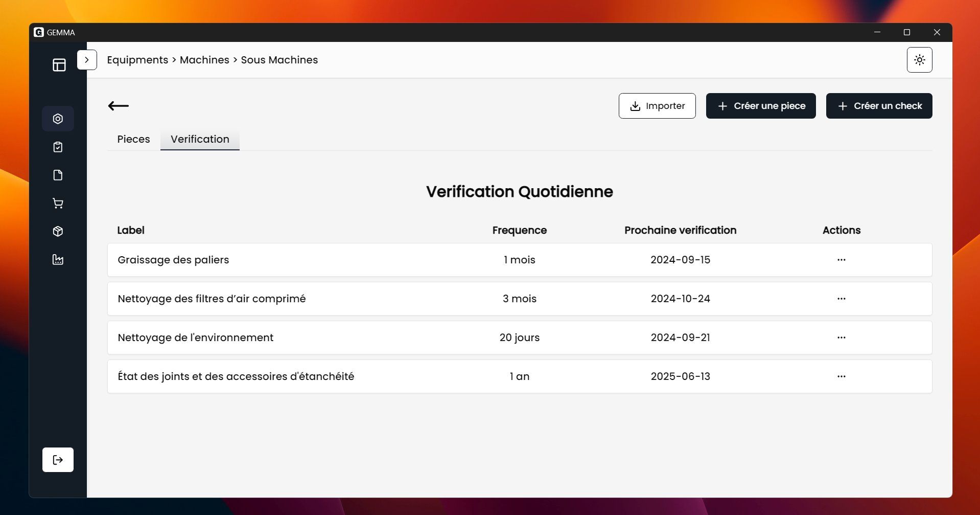Toggle the light/dark theme button

point(919,60)
